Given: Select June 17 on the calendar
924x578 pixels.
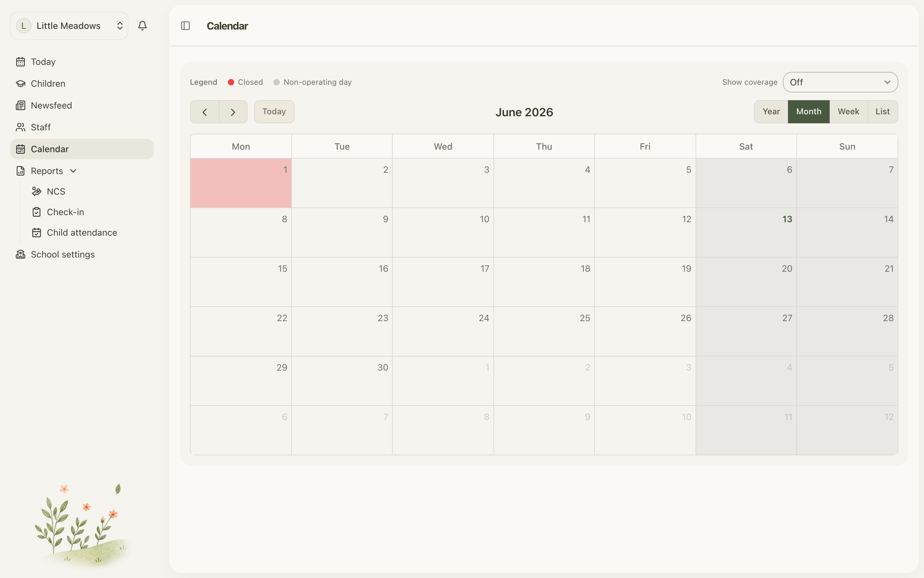Looking at the screenshot, I should [443, 282].
